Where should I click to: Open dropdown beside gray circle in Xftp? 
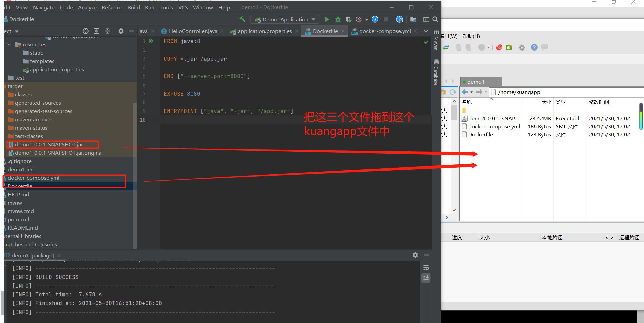488,47
